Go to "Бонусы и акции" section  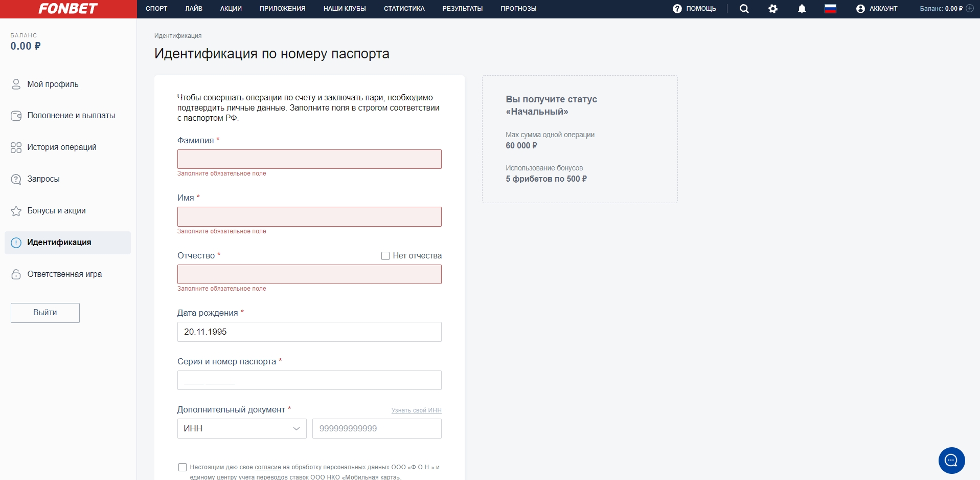pos(56,211)
